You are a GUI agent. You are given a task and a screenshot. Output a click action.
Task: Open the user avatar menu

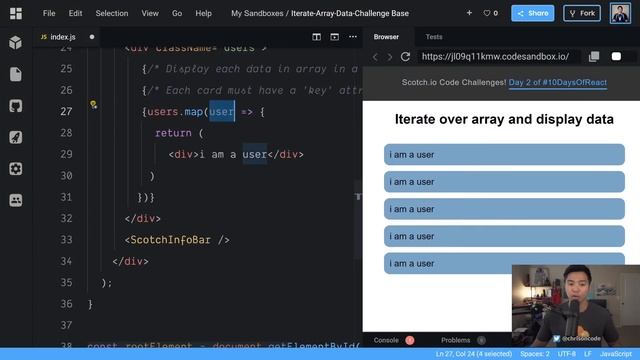pyautogui.click(x=620, y=13)
